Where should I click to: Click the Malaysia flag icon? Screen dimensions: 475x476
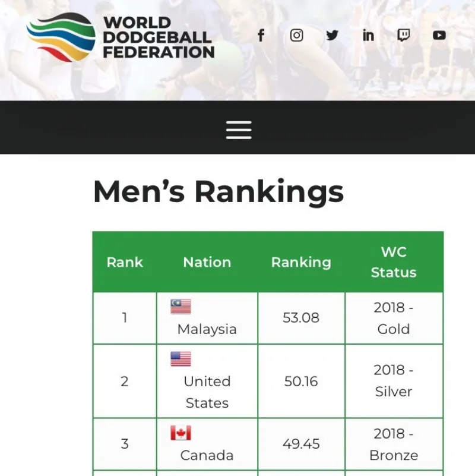[x=180, y=307]
